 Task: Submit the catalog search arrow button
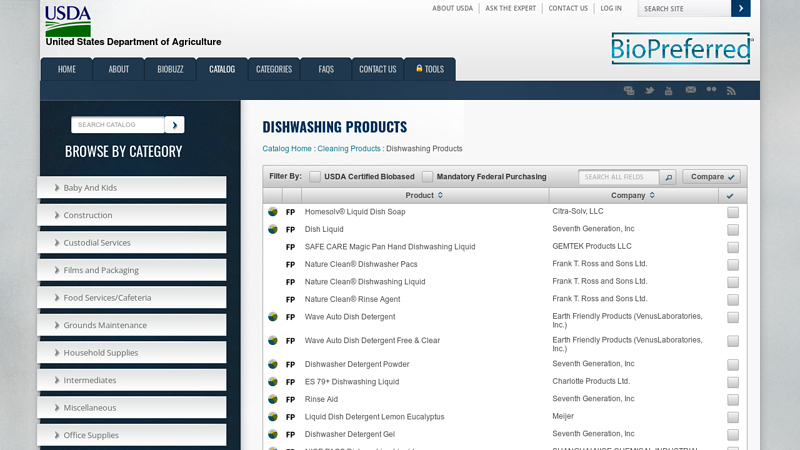tap(174, 124)
